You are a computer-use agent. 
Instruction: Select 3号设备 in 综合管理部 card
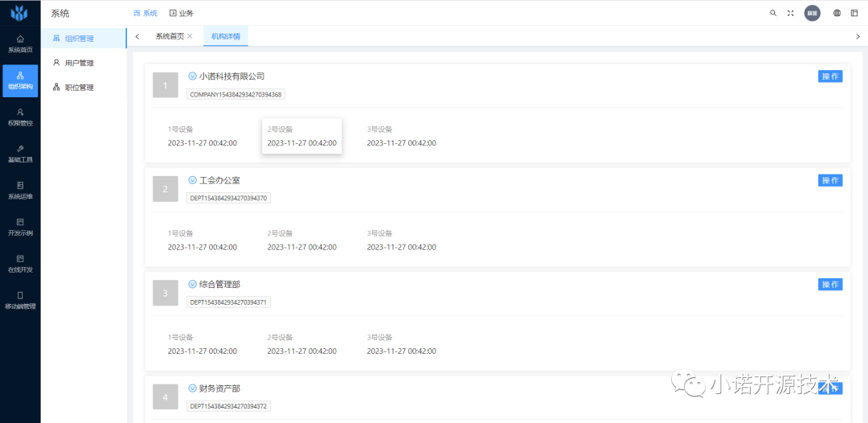(401, 344)
